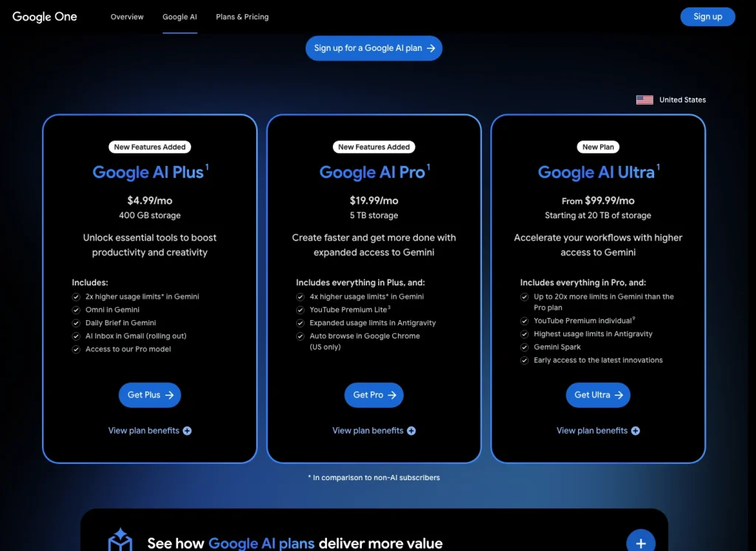Go to Plans & Pricing tab

click(x=242, y=17)
